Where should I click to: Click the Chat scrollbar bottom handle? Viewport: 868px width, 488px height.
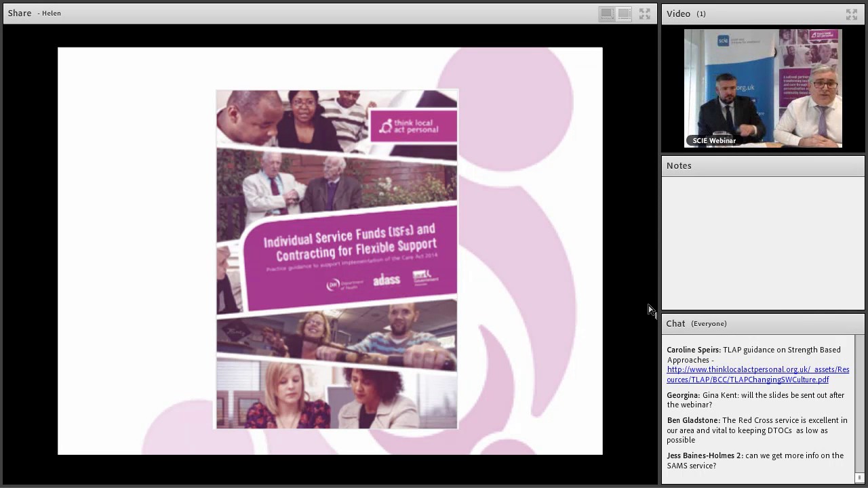click(859, 477)
